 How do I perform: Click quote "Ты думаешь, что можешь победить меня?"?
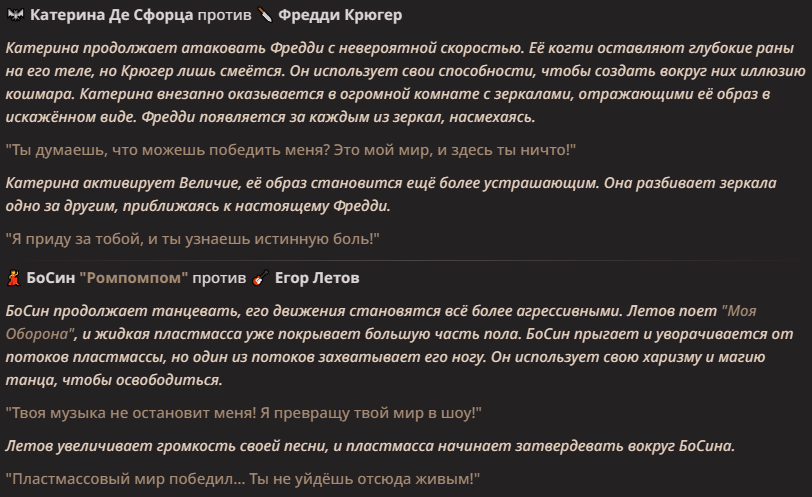(x=168, y=150)
